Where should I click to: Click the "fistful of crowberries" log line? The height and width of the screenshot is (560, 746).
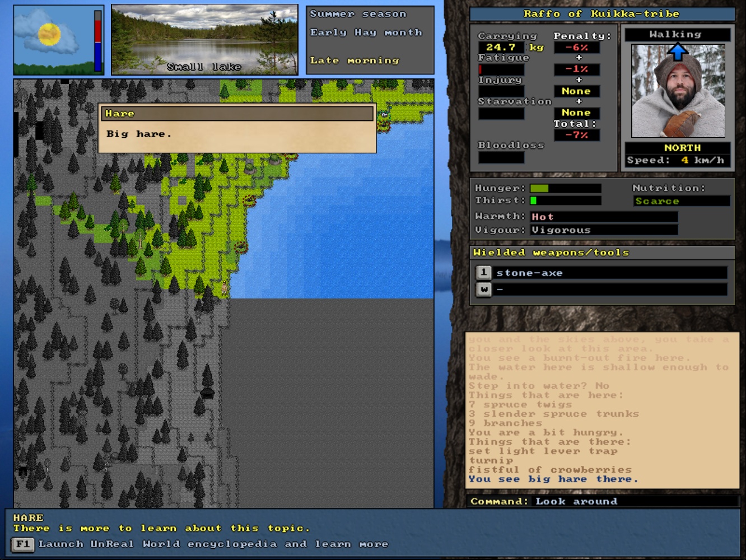pos(550,470)
